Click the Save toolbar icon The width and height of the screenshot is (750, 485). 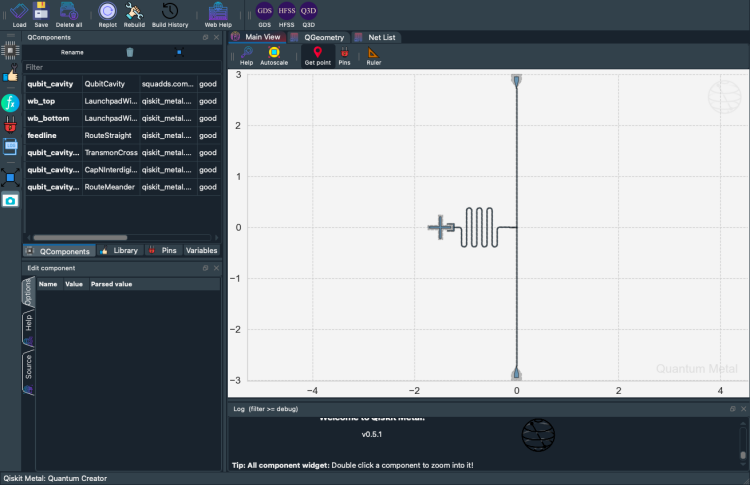pos(41,11)
